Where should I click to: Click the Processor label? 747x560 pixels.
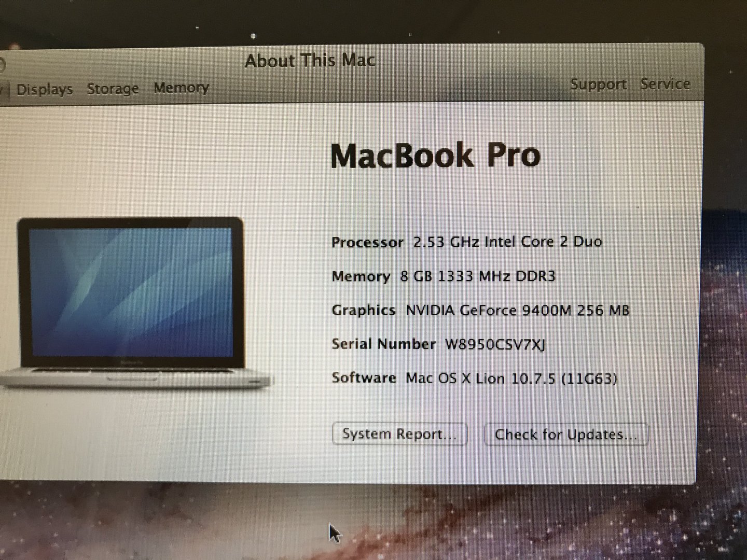367,242
